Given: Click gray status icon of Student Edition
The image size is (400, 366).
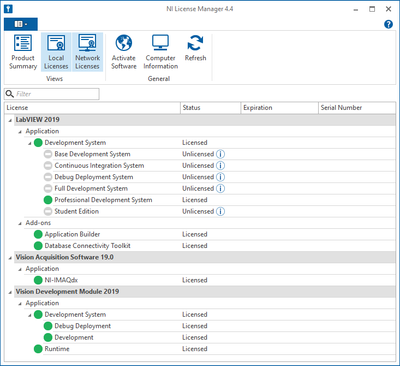Looking at the screenshot, I should [x=48, y=211].
